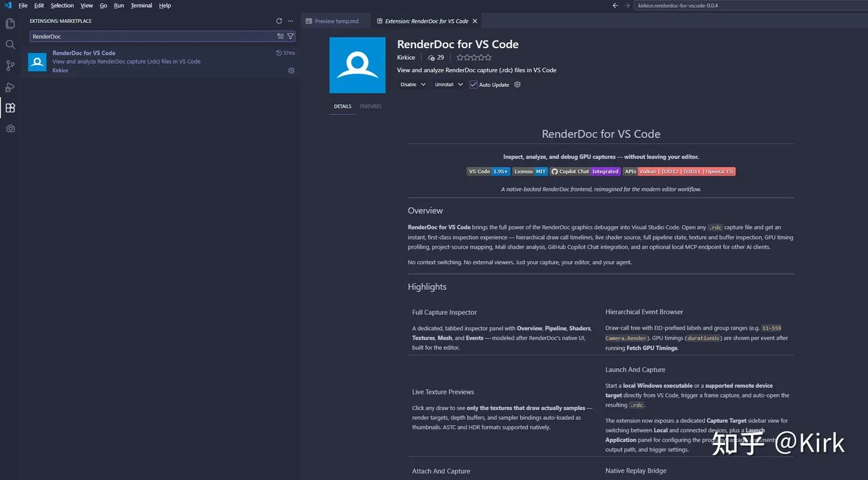Image resolution: width=868 pixels, height=480 pixels.
Task: Open the extensions filter menu
Action: click(291, 36)
